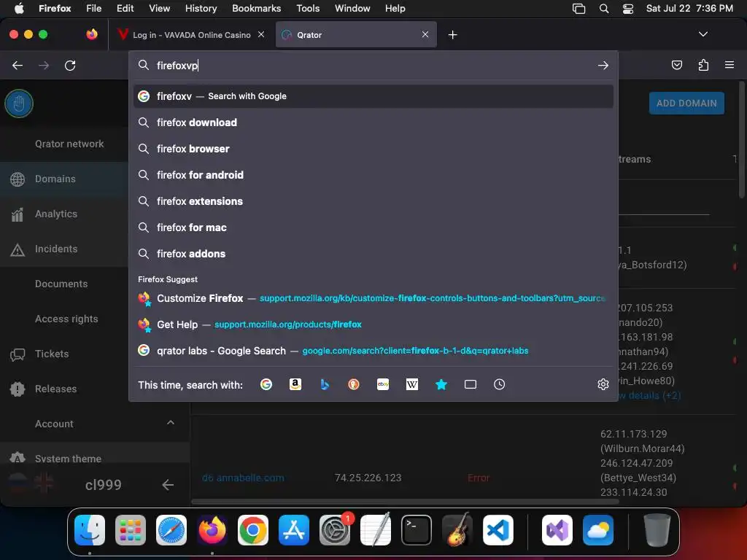Click Qrator network sidebar item
Viewport: 747px width, 560px height.
(x=64, y=144)
